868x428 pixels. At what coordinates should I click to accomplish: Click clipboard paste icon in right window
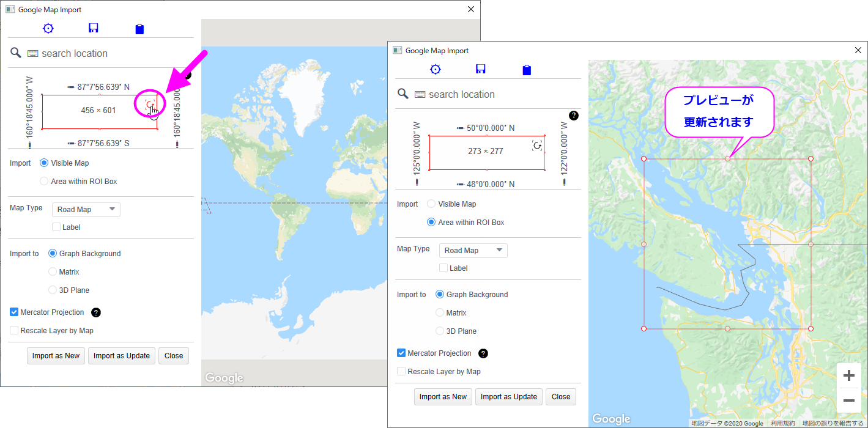point(527,70)
